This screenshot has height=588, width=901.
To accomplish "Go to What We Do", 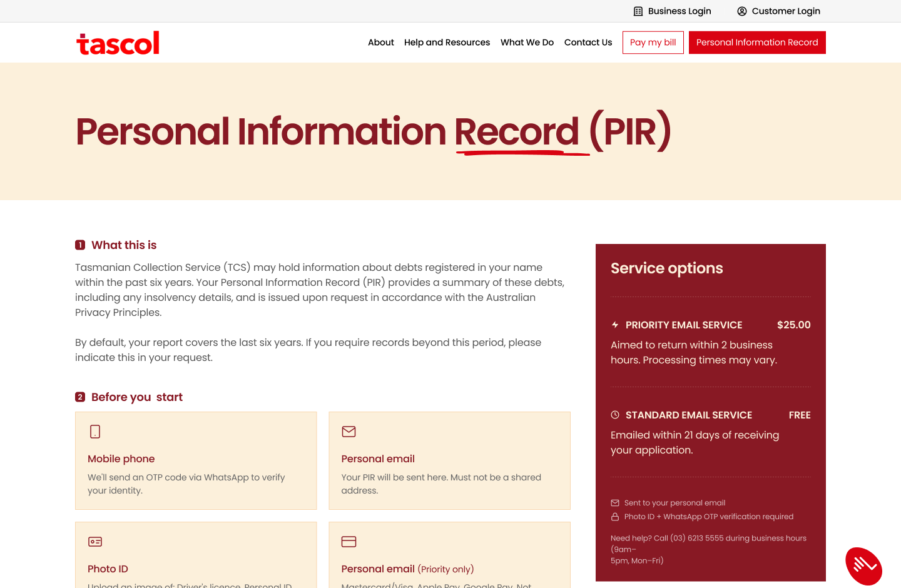I will pyautogui.click(x=527, y=43).
